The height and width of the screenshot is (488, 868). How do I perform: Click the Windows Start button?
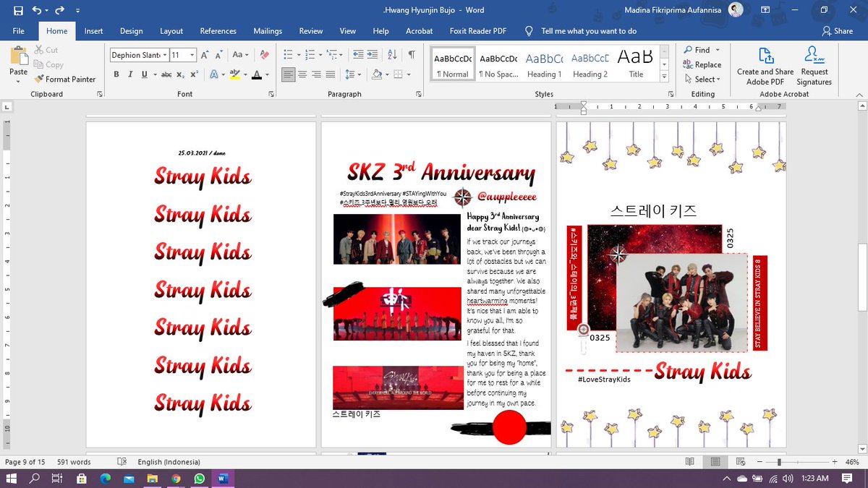tap(11, 479)
